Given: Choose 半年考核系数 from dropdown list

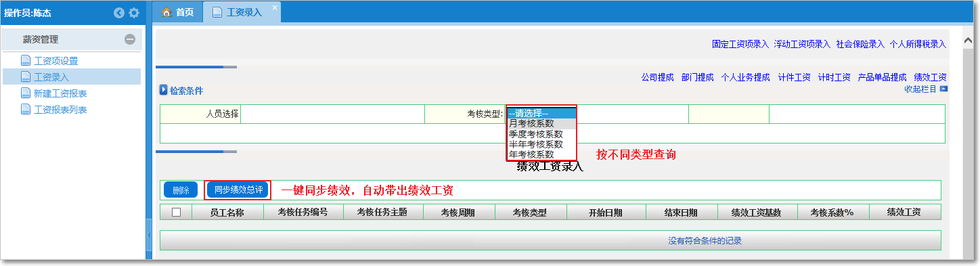Looking at the screenshot, I should pyautogui.click(x=541, y=144).
